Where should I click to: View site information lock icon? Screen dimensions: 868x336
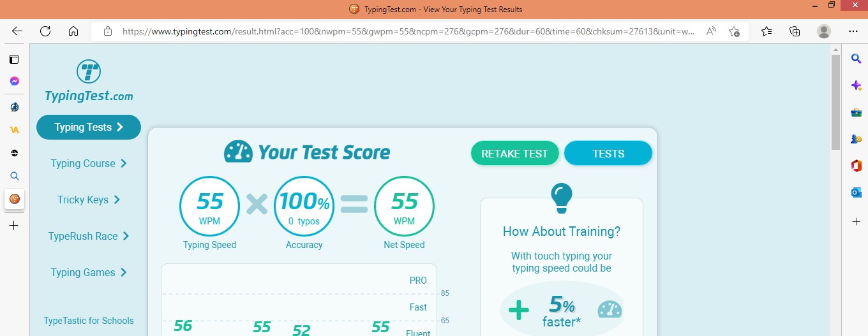tap(108, 31)
